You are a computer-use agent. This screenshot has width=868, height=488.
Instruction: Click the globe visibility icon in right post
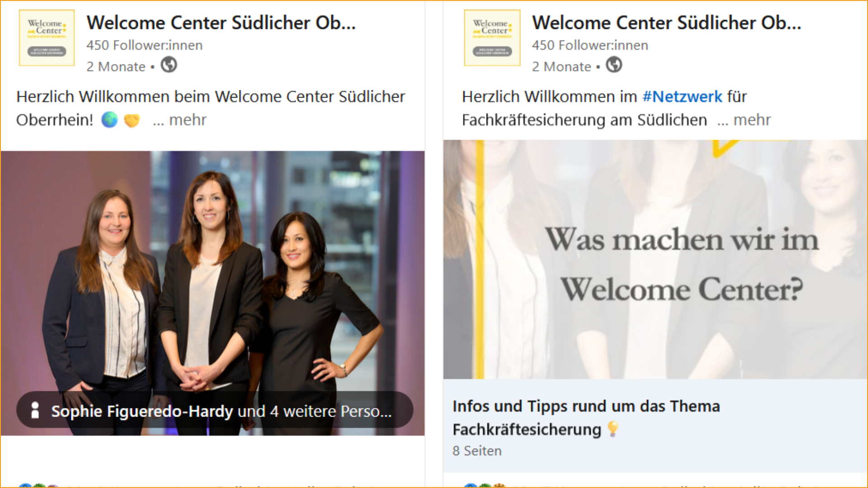[614, 65]
